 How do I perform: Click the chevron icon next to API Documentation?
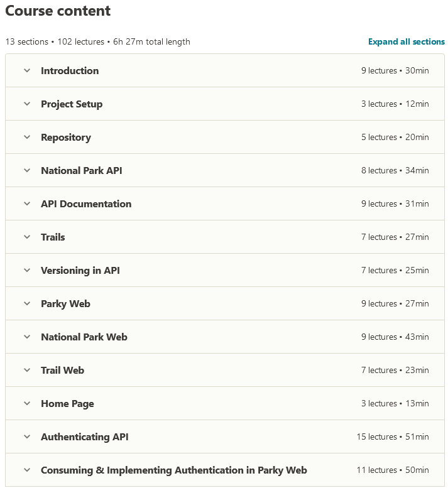click(27, 204)
